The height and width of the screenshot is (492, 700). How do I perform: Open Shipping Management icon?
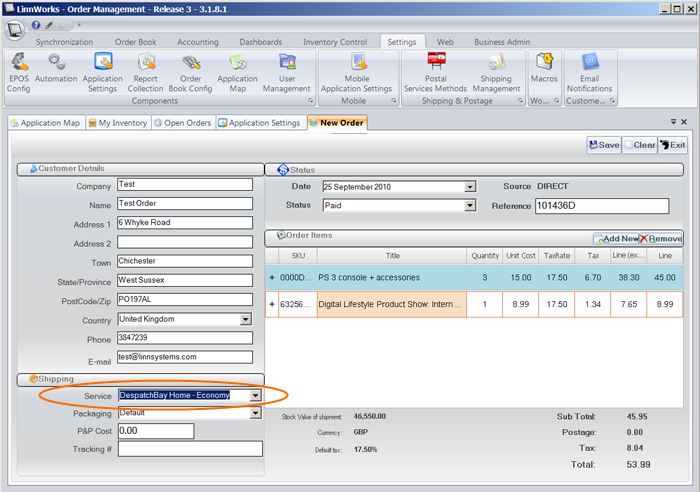497,71
